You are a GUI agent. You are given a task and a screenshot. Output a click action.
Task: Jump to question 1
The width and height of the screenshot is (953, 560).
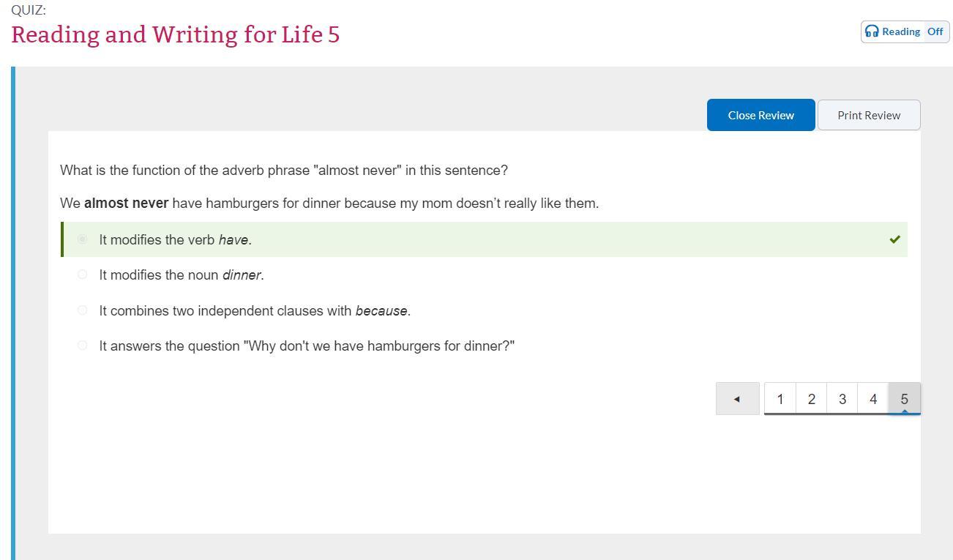point(780,399)
